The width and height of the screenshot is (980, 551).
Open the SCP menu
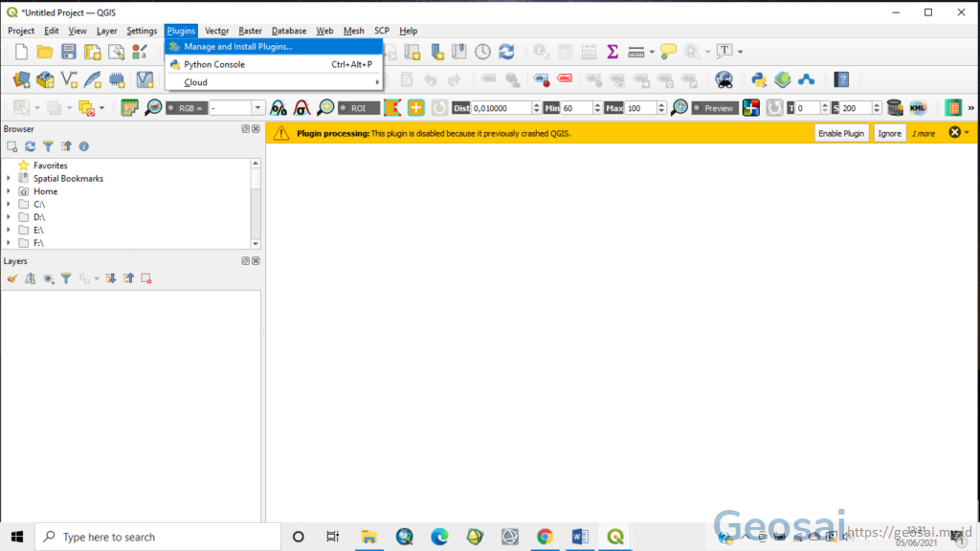tap(381, 31)
